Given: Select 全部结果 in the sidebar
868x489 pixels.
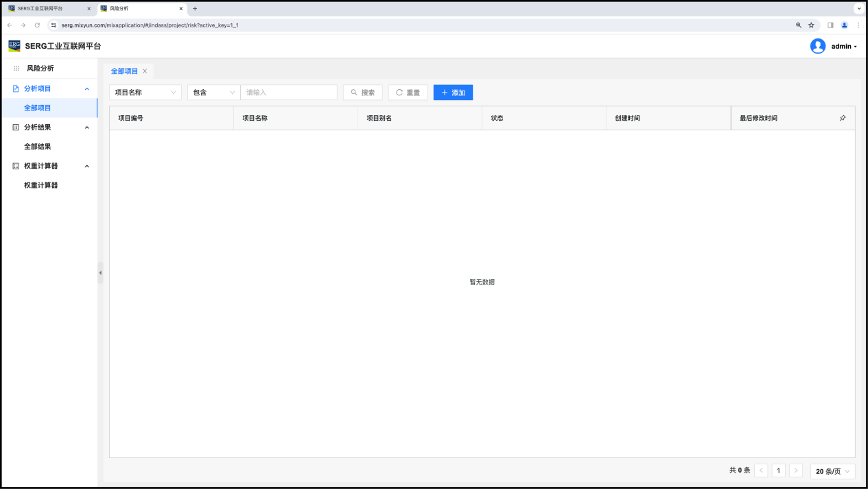Looking at the screenshot, I should coord(38,147).
